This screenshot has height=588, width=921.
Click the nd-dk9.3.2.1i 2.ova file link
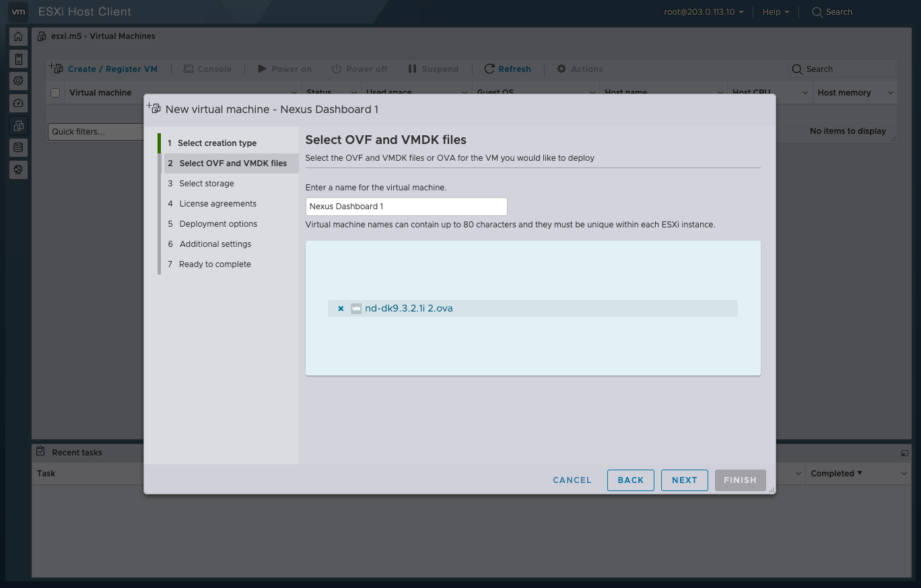coord(409,308)
